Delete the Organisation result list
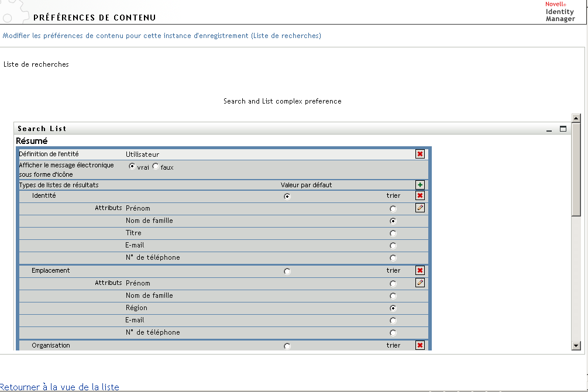This screenshot has width=588, height=392. coord(420,345)
